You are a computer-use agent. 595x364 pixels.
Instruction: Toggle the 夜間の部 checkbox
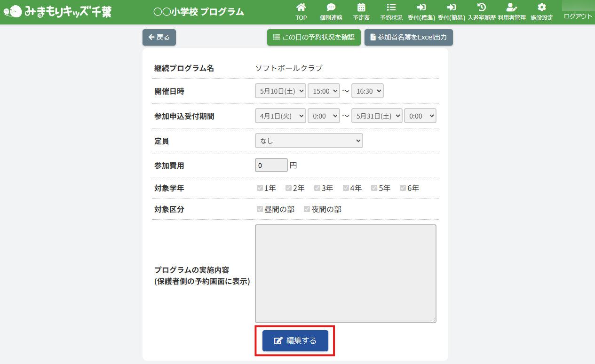coord(307,209)
